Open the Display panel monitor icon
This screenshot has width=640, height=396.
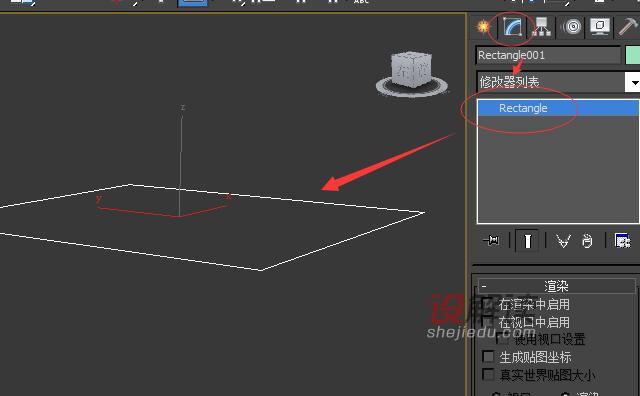tap(600, 27)
